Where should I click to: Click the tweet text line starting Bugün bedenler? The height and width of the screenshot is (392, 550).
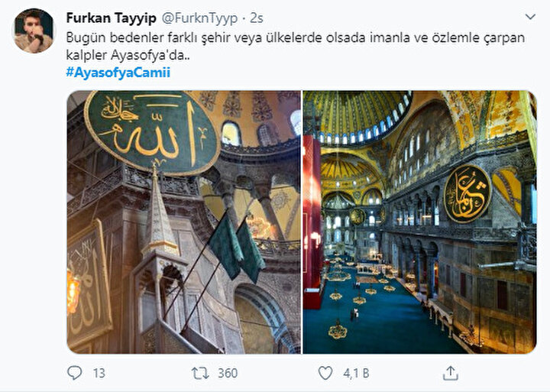coord(296,38)
